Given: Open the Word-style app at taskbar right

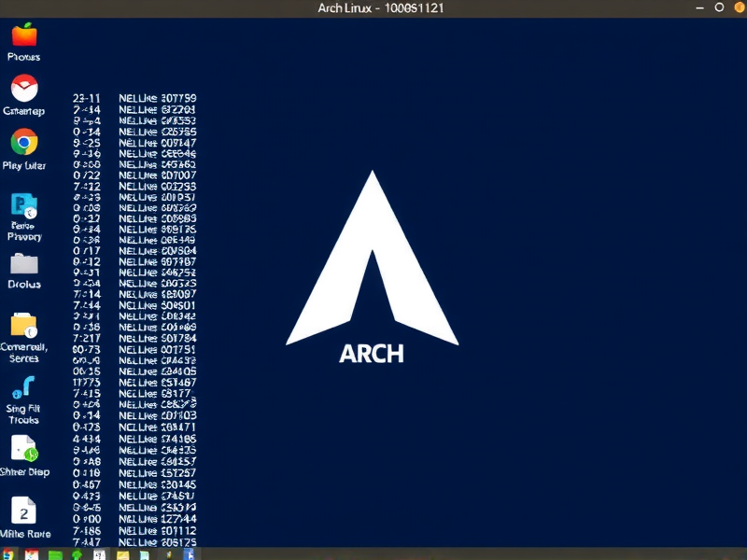Looking at the screenshot, I should (x=190, y=553).
